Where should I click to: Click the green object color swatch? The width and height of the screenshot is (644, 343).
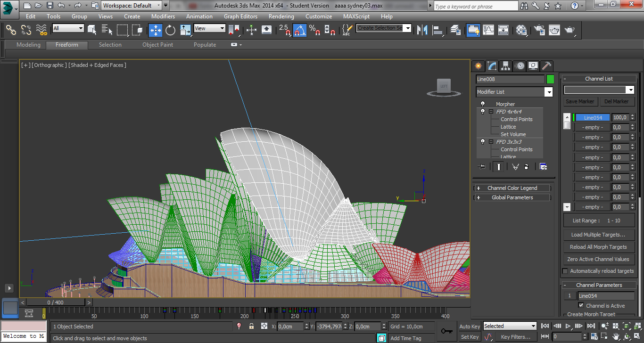click(x=550, y=79)
